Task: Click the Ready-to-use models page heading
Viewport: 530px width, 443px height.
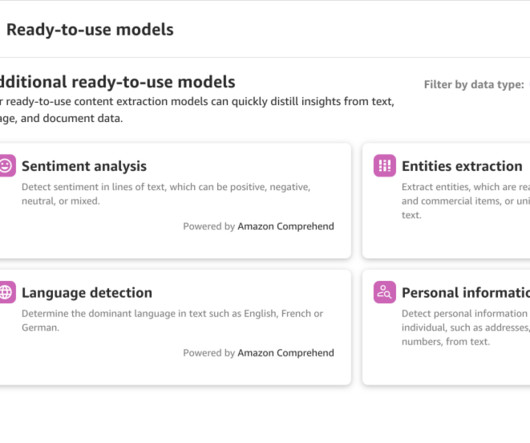Action: [90, 30]
